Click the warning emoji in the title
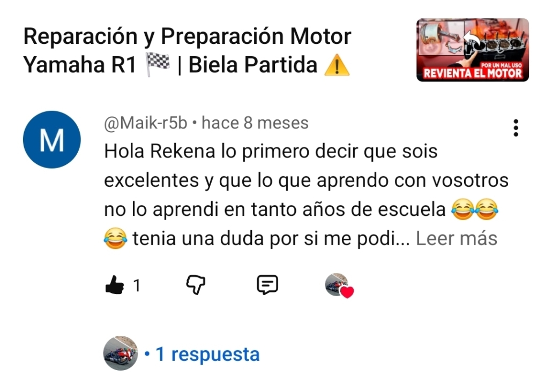The image size is (552, 392). coord(337,65)
